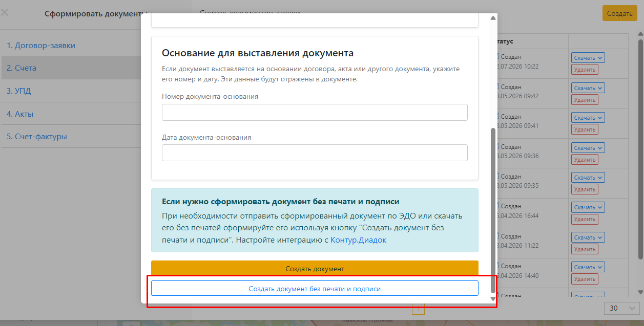Expand Скачать for the 10:22 row
644x326 pixels.
pos(588,58)
